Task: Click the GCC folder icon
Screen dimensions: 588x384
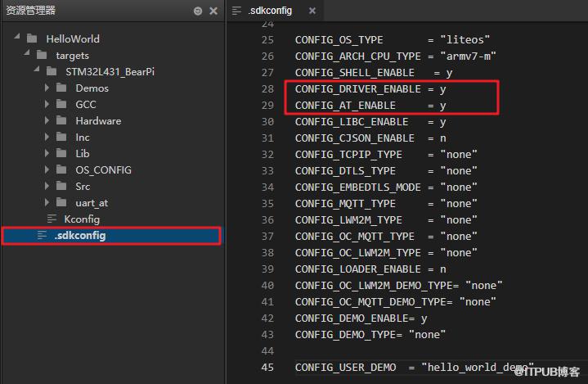Action: [61, 104]
